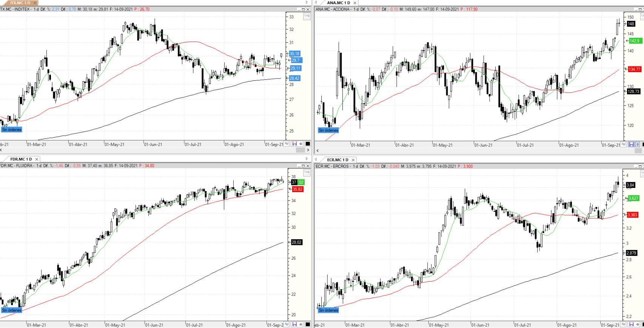Toggle Log scale on FLUIDRA chart

point(307,172)
